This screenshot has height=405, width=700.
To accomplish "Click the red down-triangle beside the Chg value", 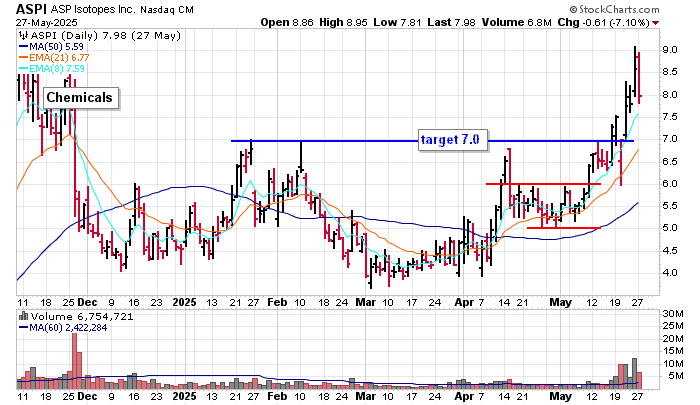I will 655,23.
